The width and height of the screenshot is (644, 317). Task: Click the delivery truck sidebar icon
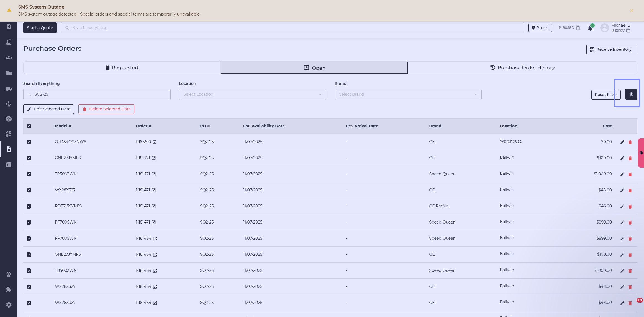(9, 89)
